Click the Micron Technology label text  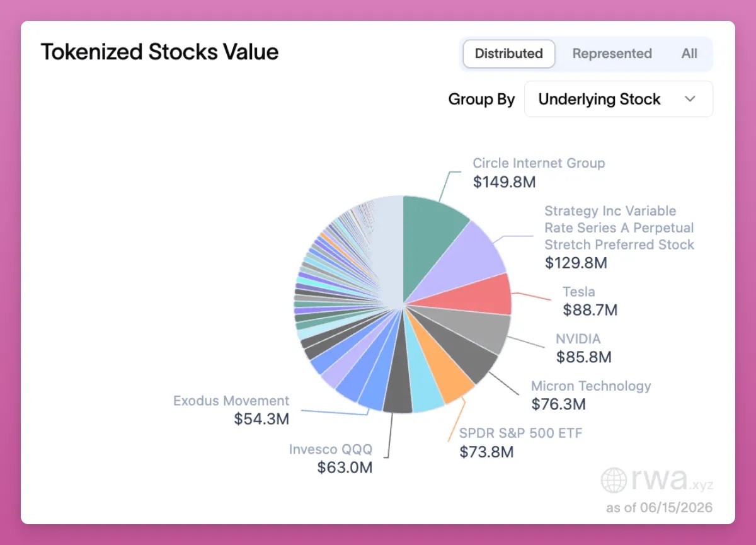pos(591,386)
